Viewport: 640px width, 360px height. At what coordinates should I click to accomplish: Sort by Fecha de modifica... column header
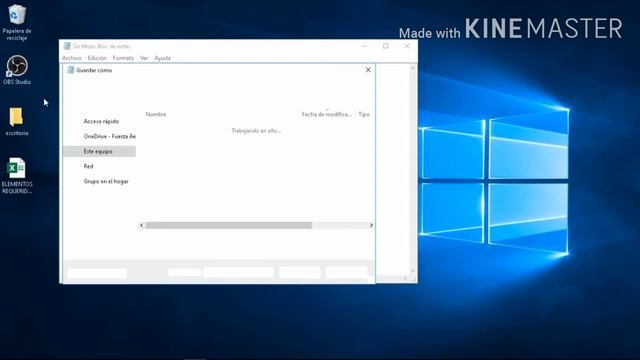coord(327,114)
